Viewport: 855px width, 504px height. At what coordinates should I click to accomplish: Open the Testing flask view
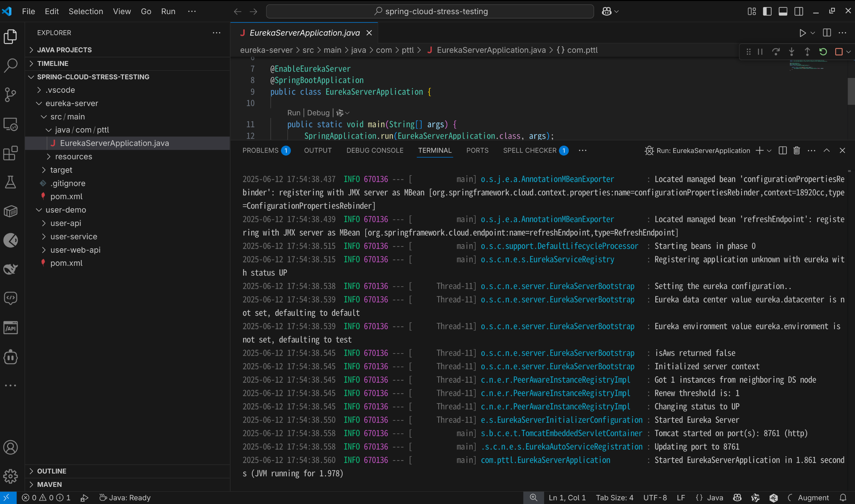10,182
